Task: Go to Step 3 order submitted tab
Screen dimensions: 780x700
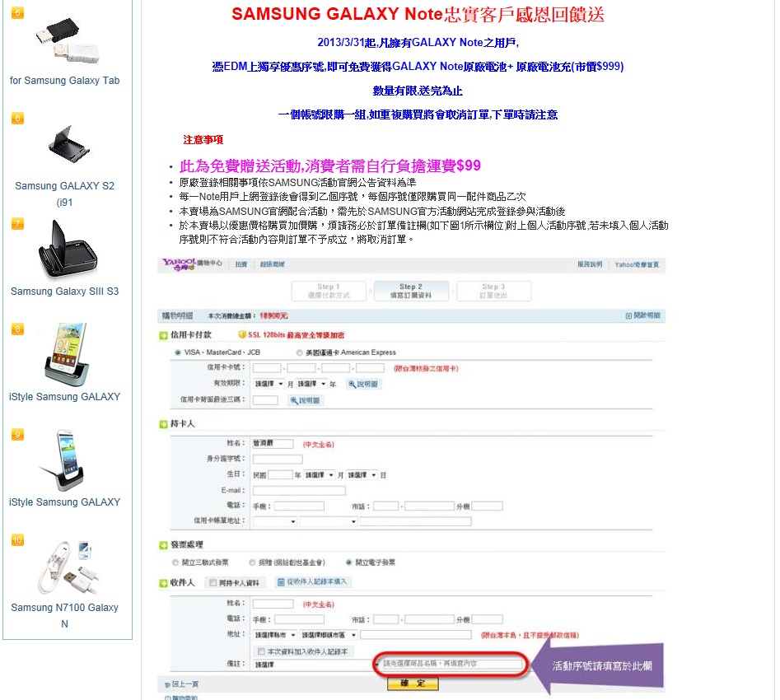Action: pos(493,291)
